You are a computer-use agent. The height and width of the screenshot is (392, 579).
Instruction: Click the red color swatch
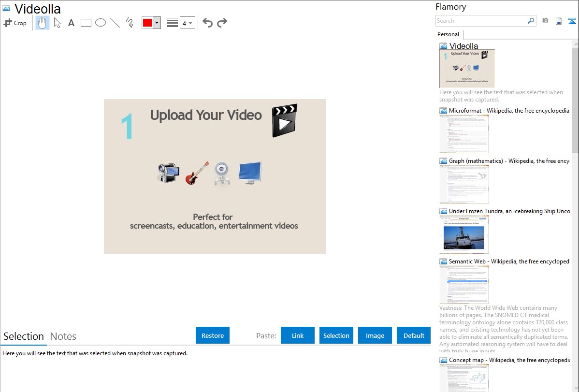147,23
